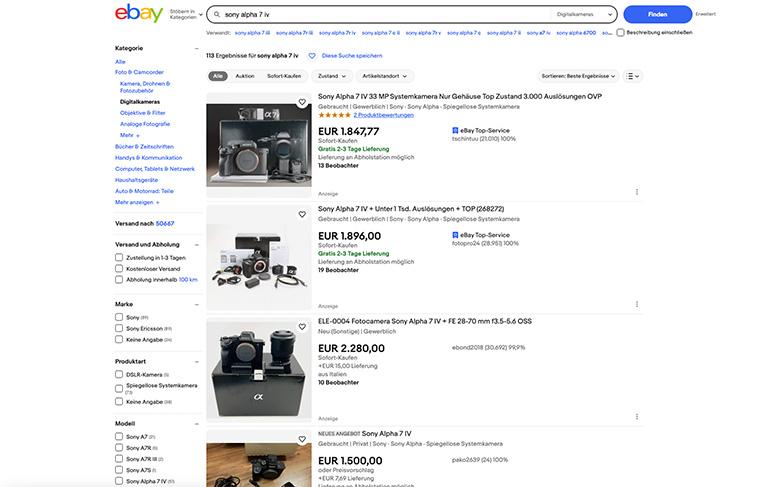Viewport: 770px width, 487px height.
Task: Save this search with heart icon
Action: coord(312,56)
